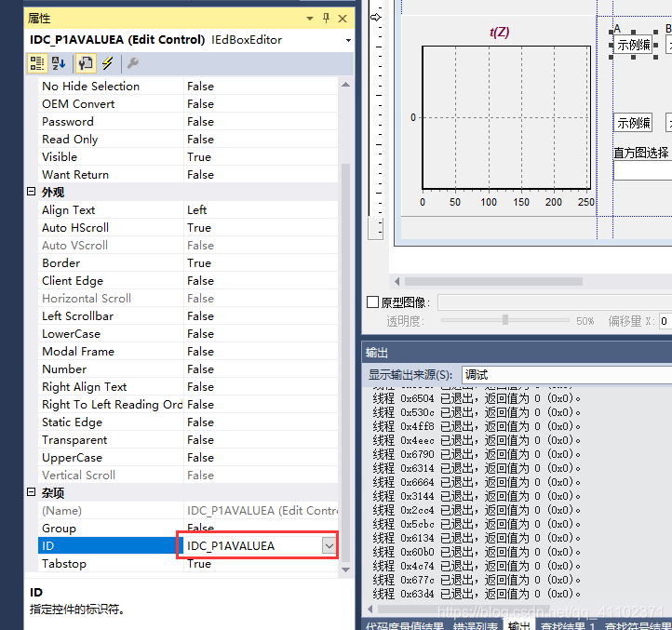
Task: Open Properties panel window position menu
Action: tap(310, 19)
